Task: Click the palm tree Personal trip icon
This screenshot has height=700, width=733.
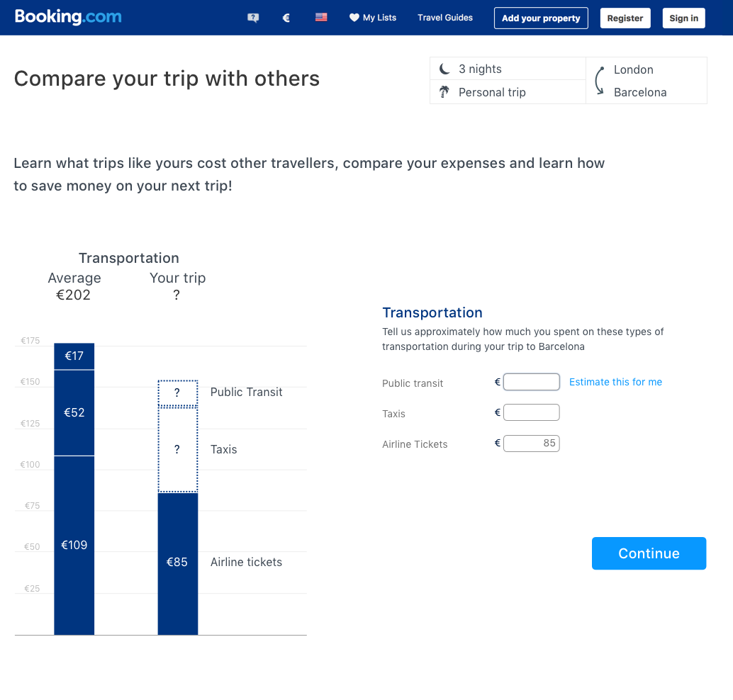Action: pyautogui.click(x=444, y=91)
